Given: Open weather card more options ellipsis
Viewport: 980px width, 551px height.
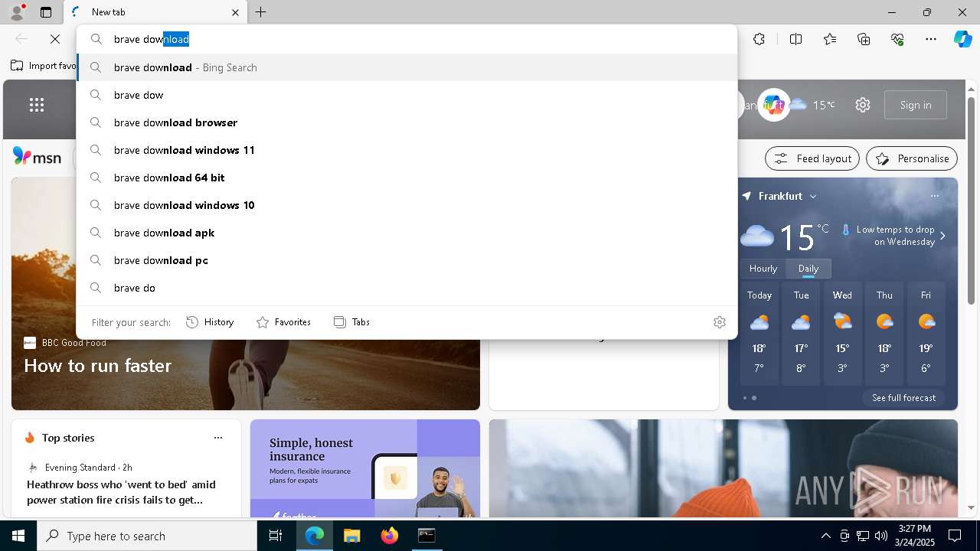Looking at the screenshot, I should coord(935,196).
